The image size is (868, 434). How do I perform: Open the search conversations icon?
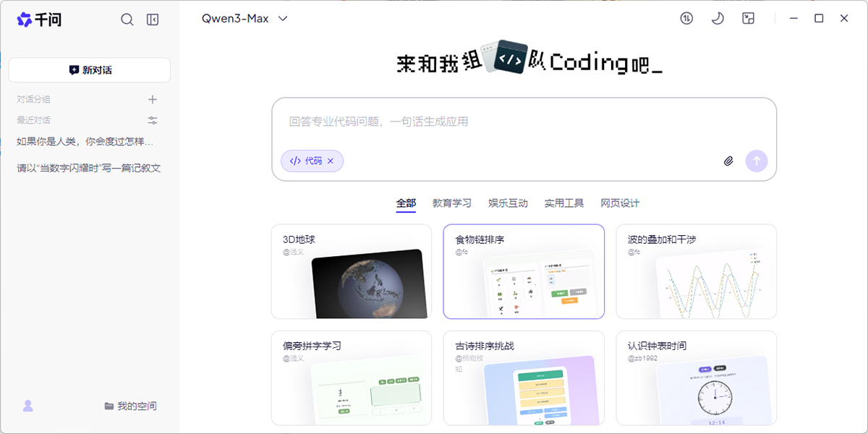click(x=127, y=20)
